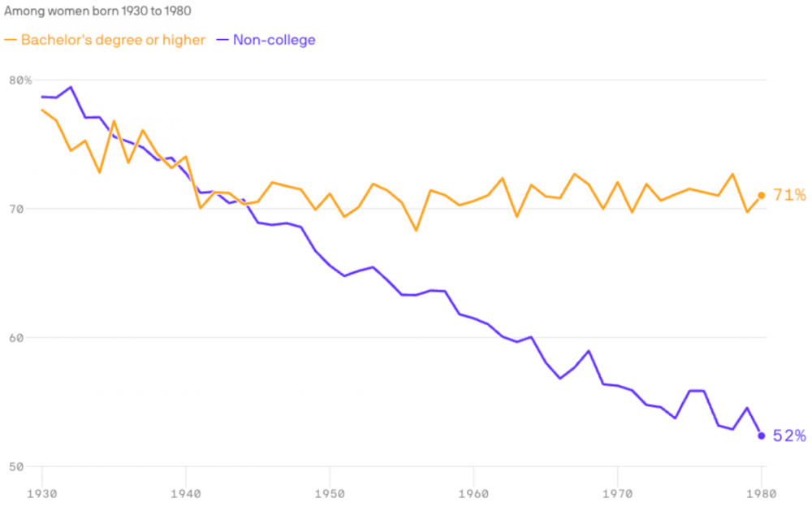Click the "Bachelor's degree or higher" legend label
Screen dimensions: 812x507
(x=113, y=40)
